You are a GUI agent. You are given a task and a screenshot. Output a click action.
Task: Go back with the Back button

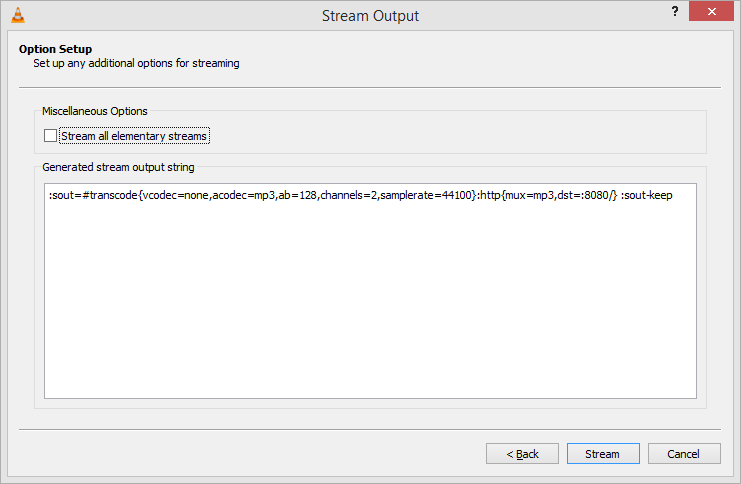522,454
